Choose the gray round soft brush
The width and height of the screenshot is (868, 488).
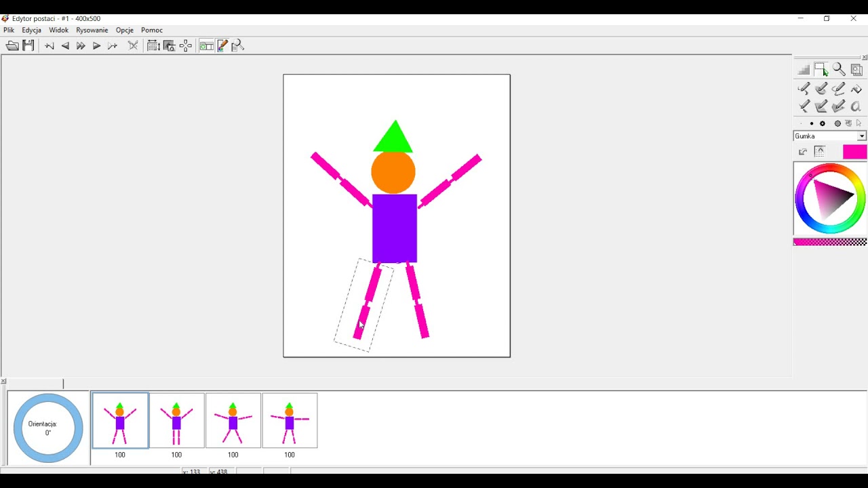837,124
